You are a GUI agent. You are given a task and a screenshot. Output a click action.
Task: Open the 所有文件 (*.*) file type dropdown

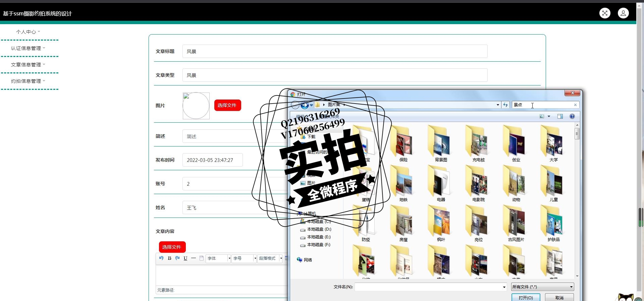coord(542,287)
